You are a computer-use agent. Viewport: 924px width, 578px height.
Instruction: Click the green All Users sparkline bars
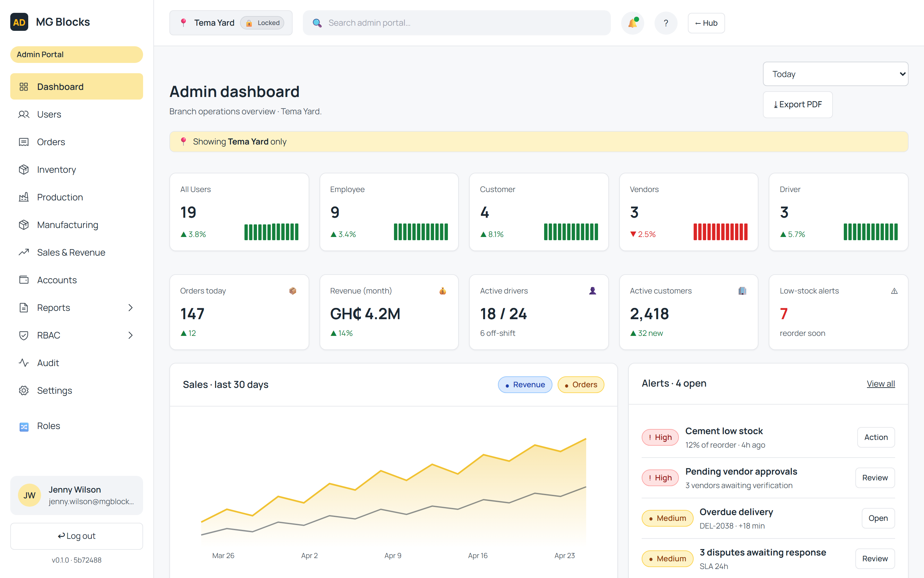[271, 232]
